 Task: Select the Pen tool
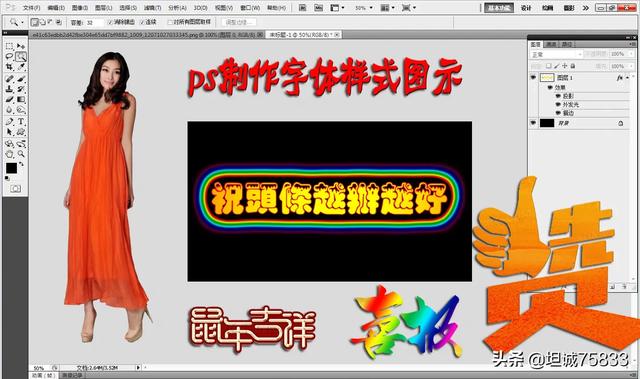click(9, 122)
